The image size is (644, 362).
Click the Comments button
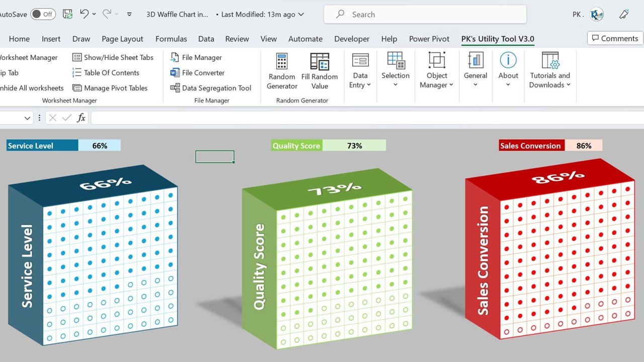(615, 38)
